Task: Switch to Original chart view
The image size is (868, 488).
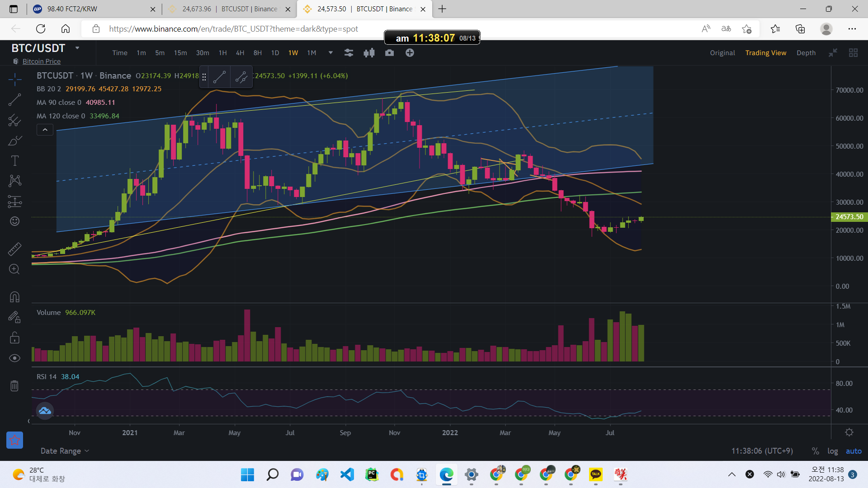Action: pyautogui.click(x=722, y=53)
